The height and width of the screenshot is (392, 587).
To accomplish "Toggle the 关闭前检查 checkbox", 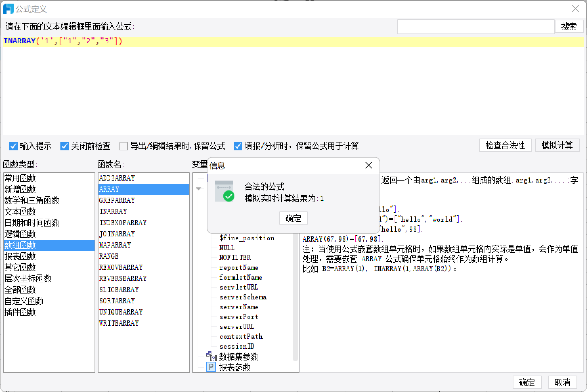I will [65, 146].
